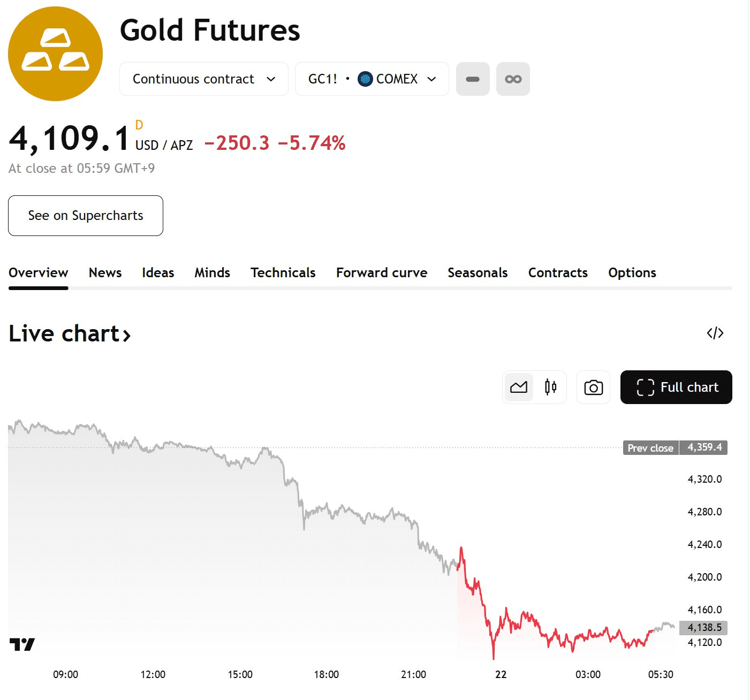
Task: Click the embed code icon
Action: point(715,333)
